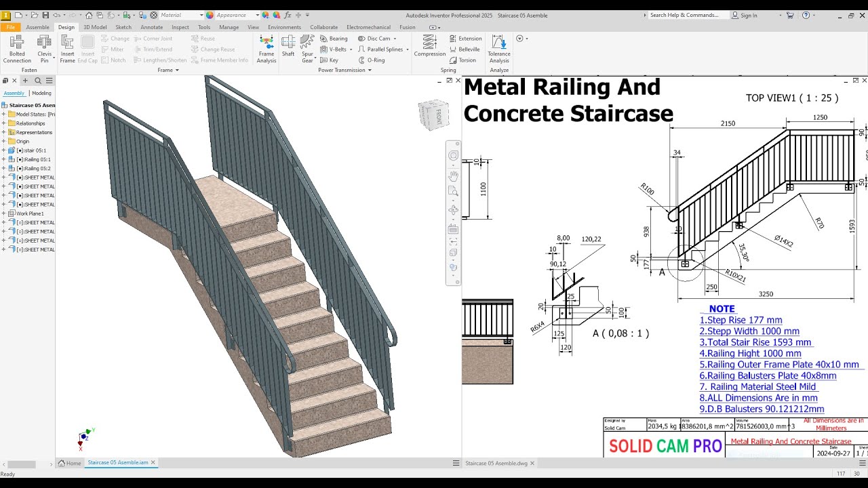Click the Save icon in quick access toolbar

(45, 15)
